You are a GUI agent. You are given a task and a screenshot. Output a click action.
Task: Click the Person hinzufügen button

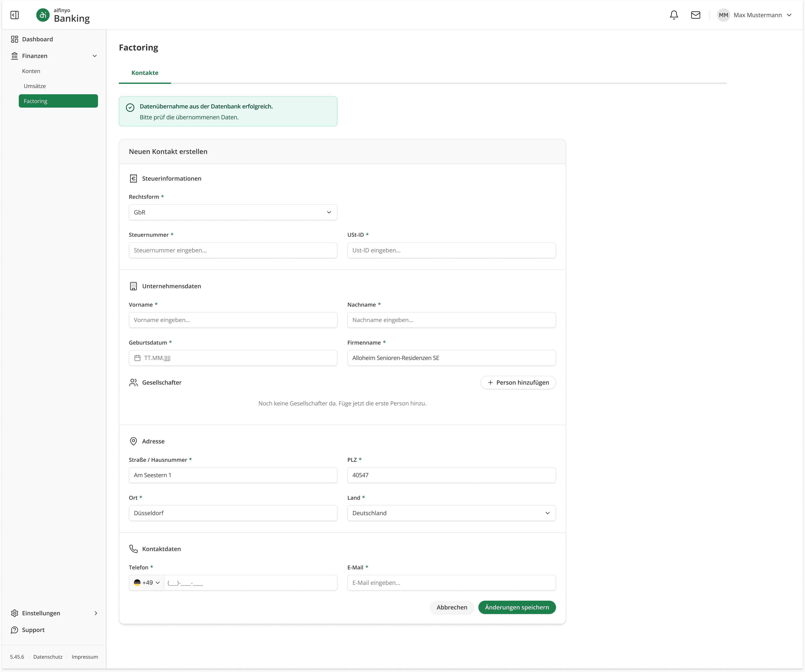pyautogui.click(x=518, y=383)
